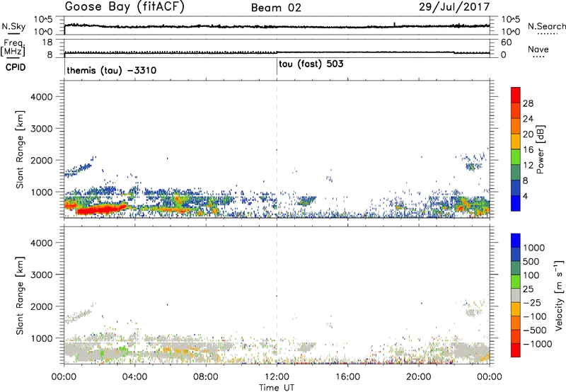
Task: Click the "60" Nave axis tick
Action: click(x=507, y=42)
